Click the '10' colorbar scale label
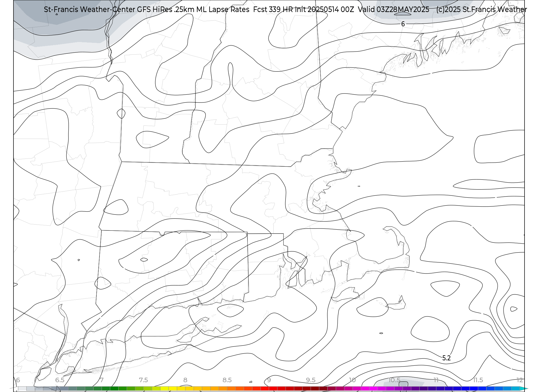This screenshot has width=538, height=392. [353, 380]
